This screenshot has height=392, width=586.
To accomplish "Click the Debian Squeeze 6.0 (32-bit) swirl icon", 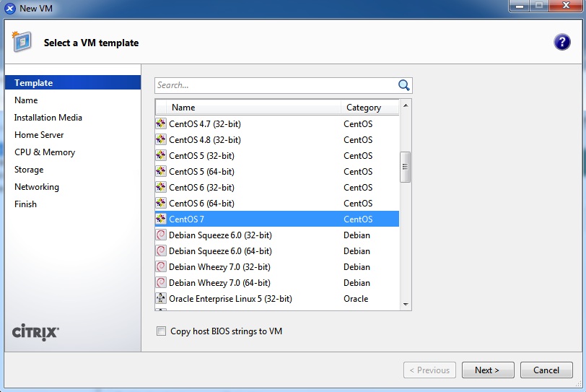I will tap(161, 235).
